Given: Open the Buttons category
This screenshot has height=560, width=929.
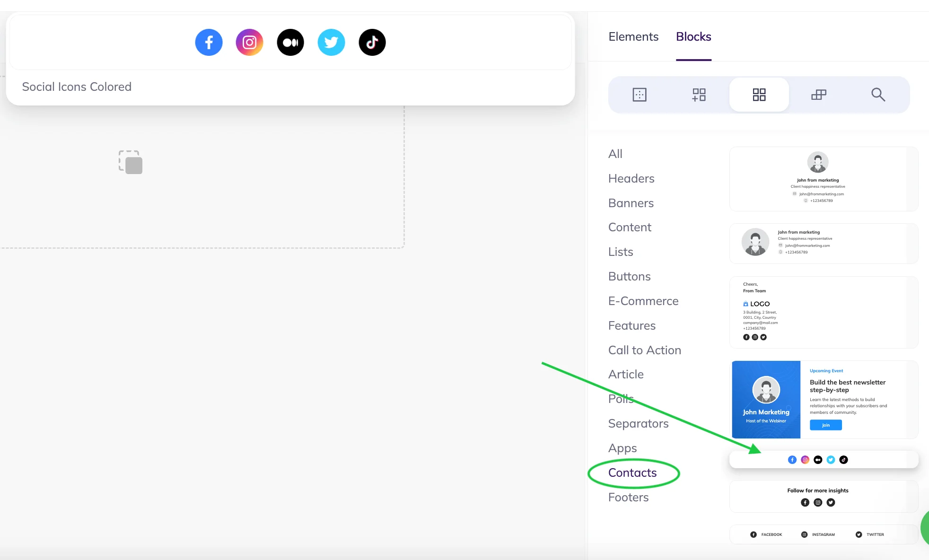Looking at the screenshot, I should (630, 276).
